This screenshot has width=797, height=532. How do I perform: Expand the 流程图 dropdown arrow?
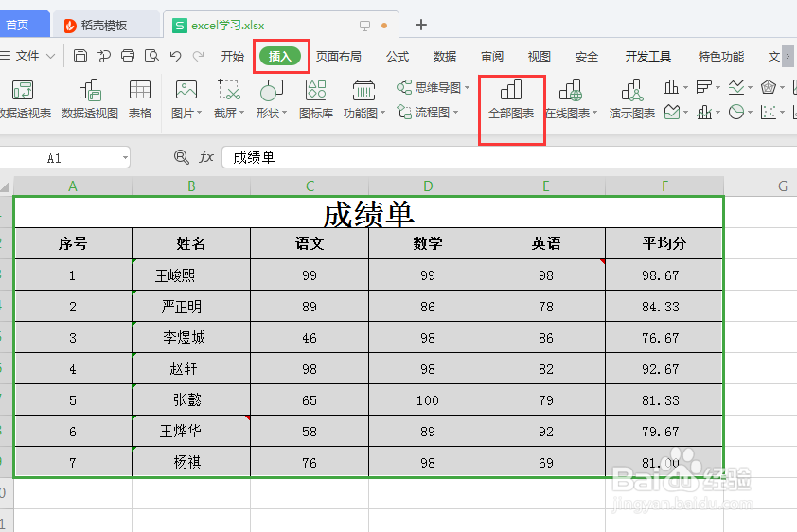point(456,113)
